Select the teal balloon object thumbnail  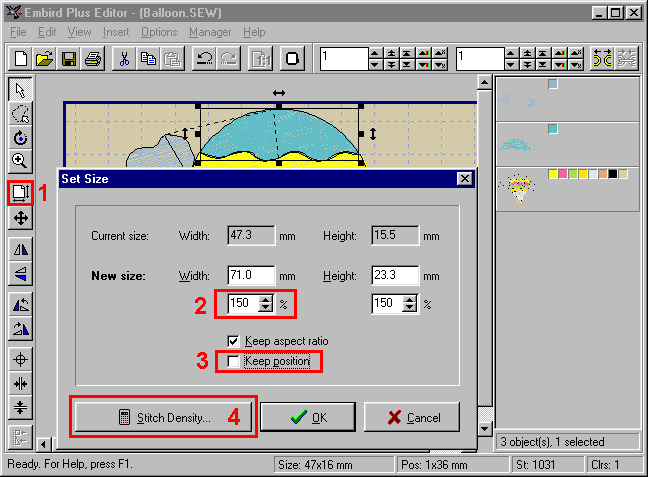(517, 145)
